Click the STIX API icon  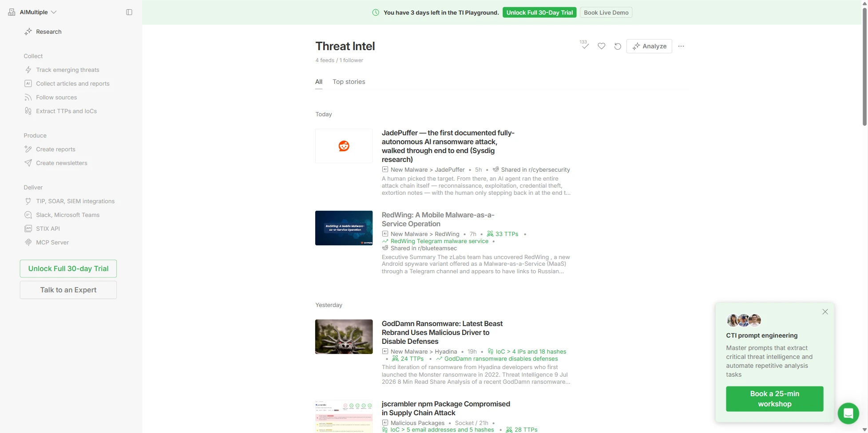pos(28,228)
